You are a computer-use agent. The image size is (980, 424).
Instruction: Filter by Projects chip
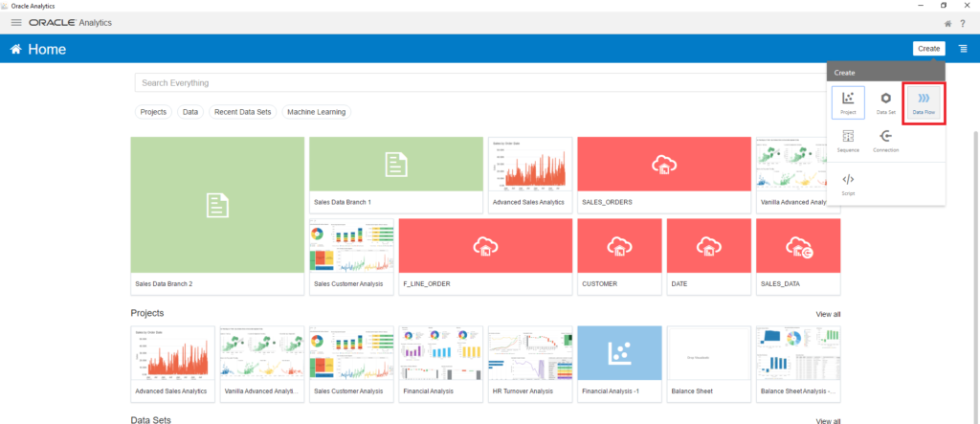click(x=153, y=112)
